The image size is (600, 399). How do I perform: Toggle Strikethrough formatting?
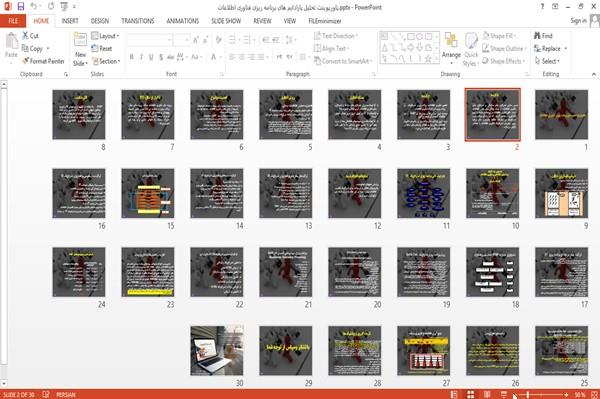(171, 57)
